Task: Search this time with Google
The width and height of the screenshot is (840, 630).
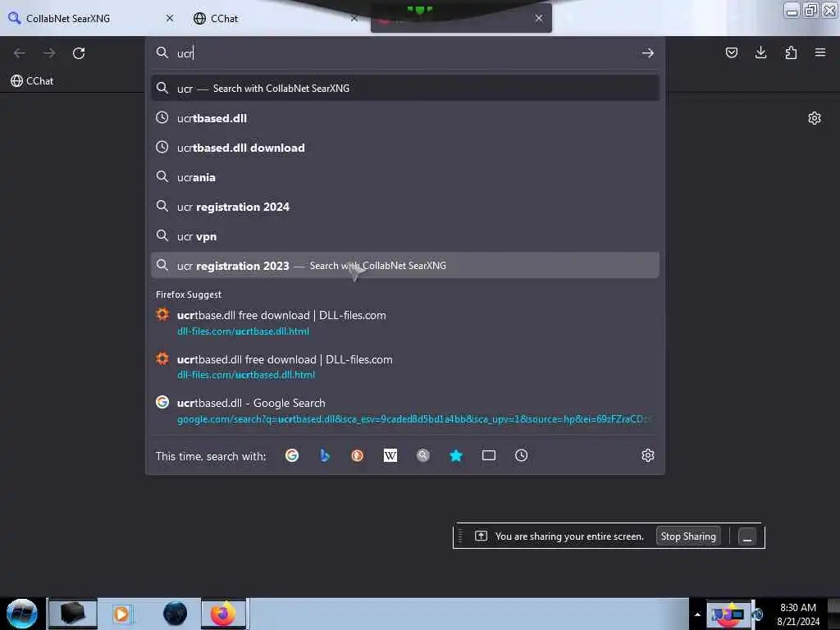Action: click(x=292, y=455)
